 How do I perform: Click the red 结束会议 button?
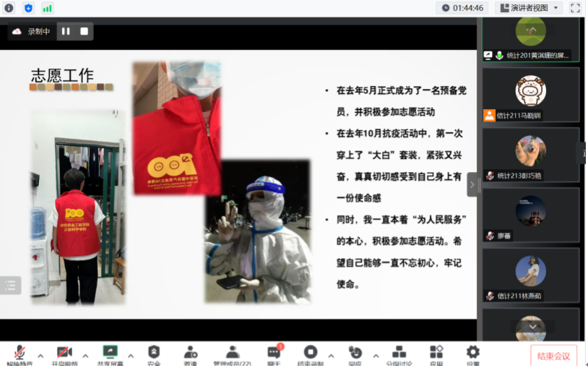tap(553, 356)
